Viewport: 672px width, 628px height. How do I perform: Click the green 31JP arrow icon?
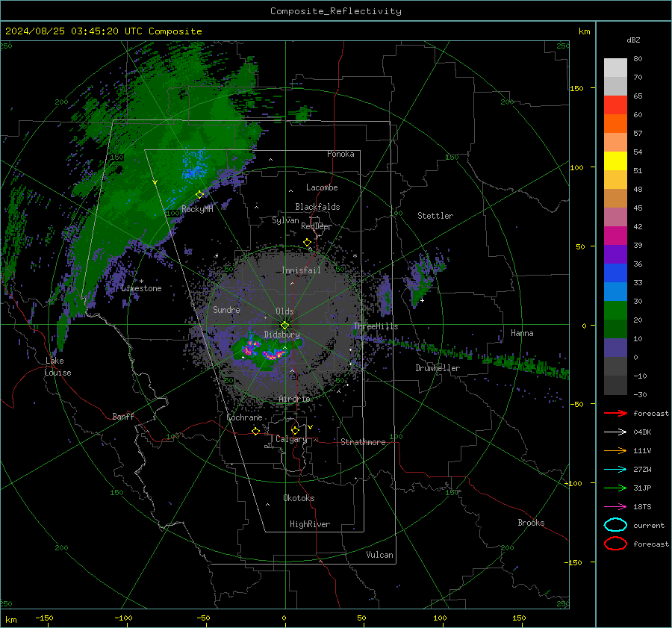(x=615, y=488)
